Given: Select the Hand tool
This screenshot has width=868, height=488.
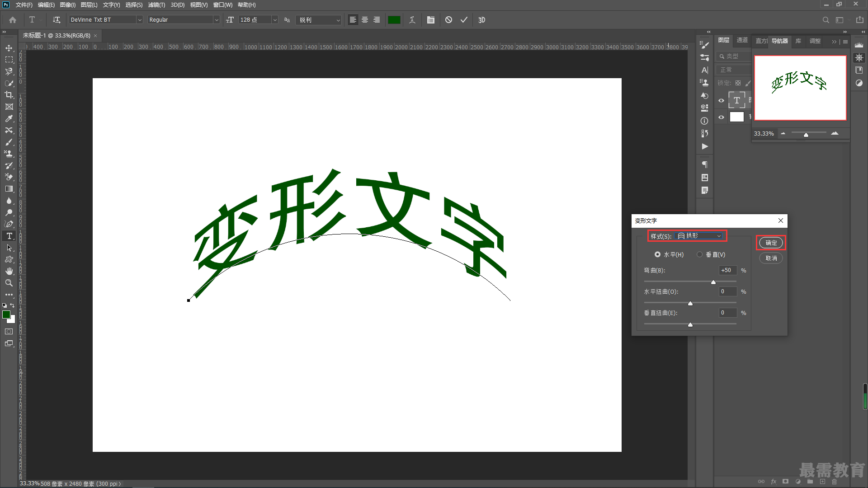Looking at the screenshot, I should click(9, 271).
